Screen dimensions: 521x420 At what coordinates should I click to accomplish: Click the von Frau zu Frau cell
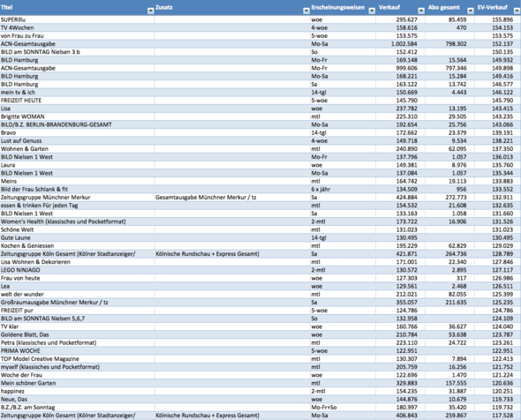pos(77,36)
